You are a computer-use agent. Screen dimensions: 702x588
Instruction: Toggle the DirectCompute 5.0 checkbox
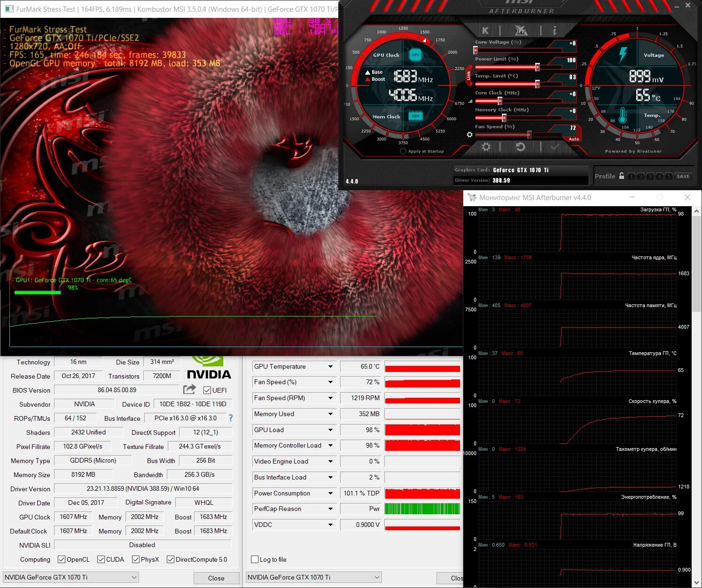pyautogui.click(x=170, y=559)
